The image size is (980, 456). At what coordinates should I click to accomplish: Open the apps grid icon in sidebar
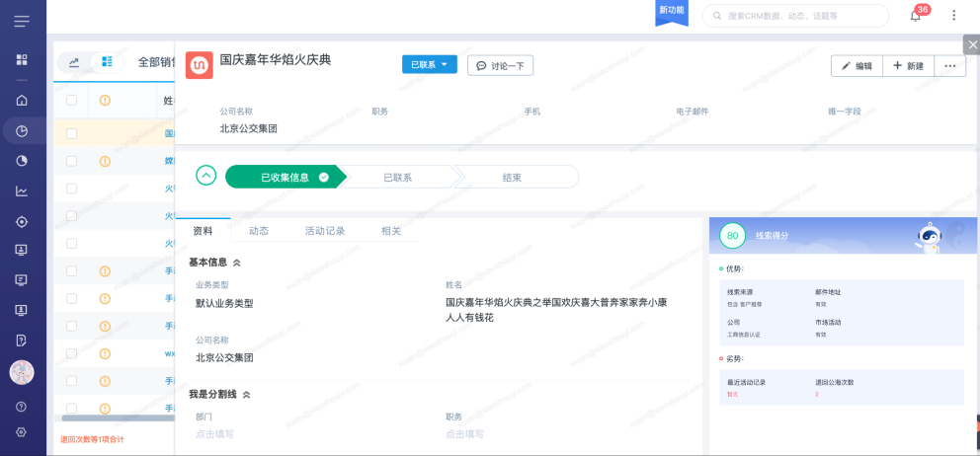(x=22, y=60)
